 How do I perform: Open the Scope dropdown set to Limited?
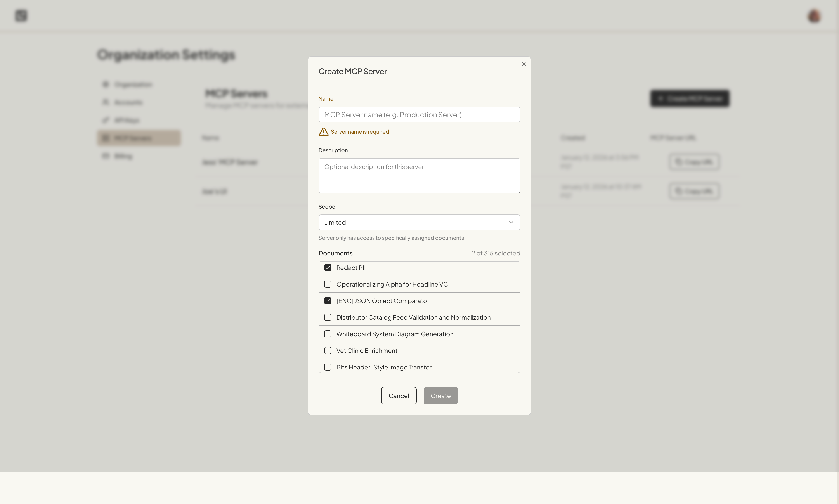click(x=419, y=222)
